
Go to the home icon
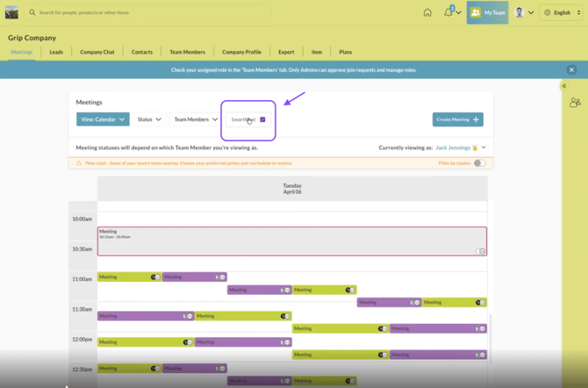[x=427, y=13]
